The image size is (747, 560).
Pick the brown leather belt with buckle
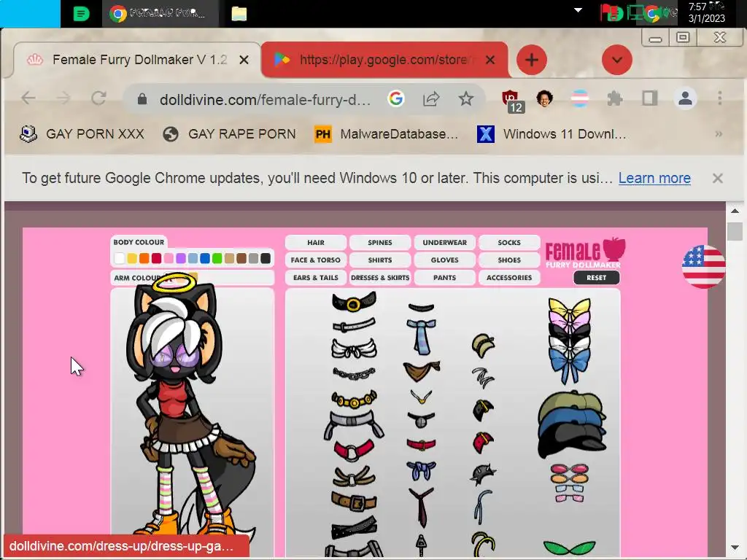[x=354, y=502]
